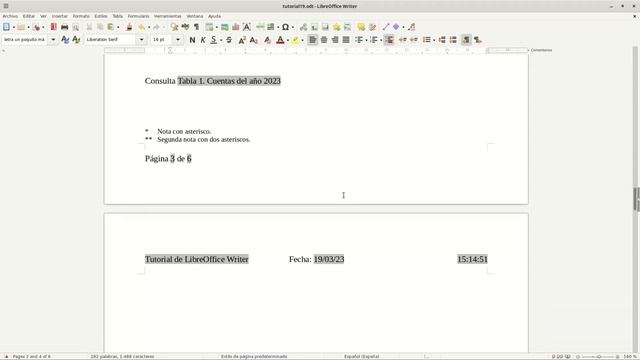Click the zoom slider in status bar
This screenshot has width=640, height=360.
[598, 357]
